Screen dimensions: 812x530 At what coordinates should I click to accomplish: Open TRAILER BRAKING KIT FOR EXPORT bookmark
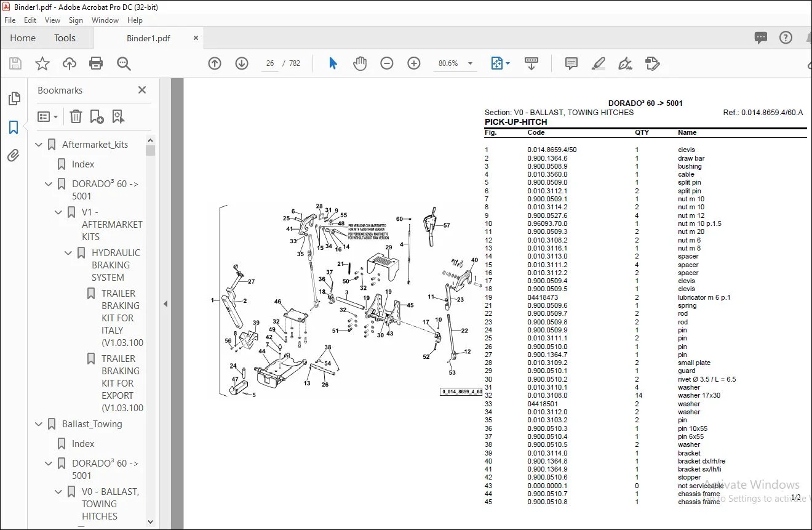pos(122,383)
